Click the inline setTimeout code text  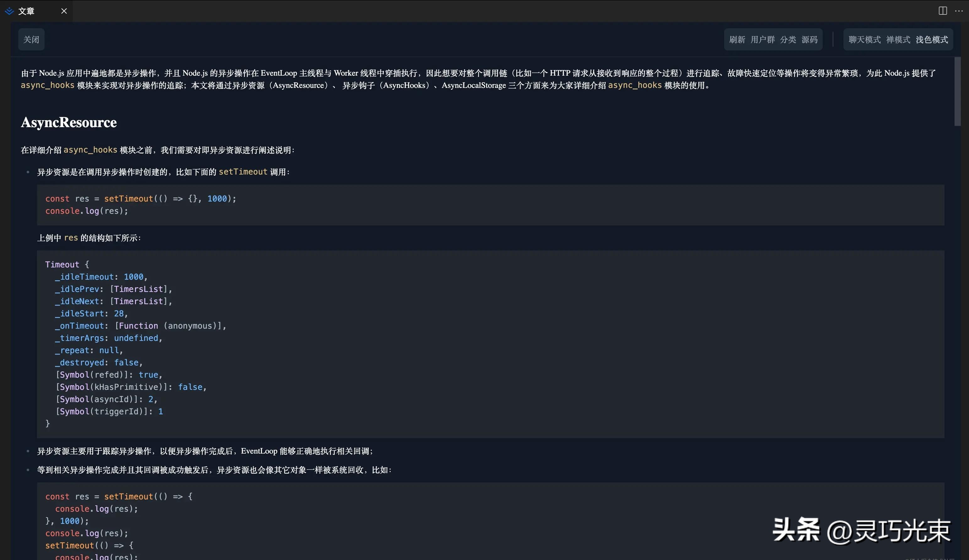coord(243,171)
